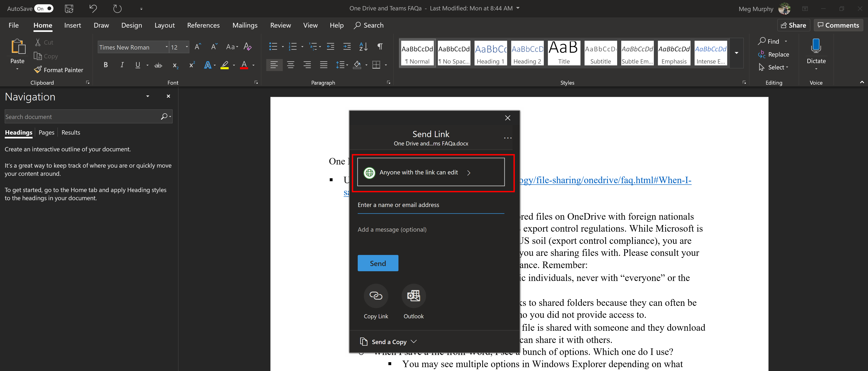Apply strikethrough formatting
This screenshot has width=868, height=371.
pos(158,65)
